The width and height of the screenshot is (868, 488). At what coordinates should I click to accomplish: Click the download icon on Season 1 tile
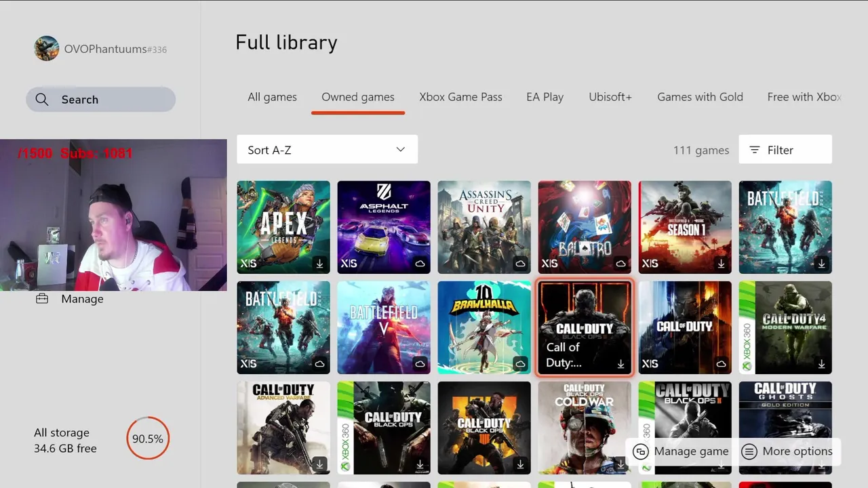(x=721, y=263)
